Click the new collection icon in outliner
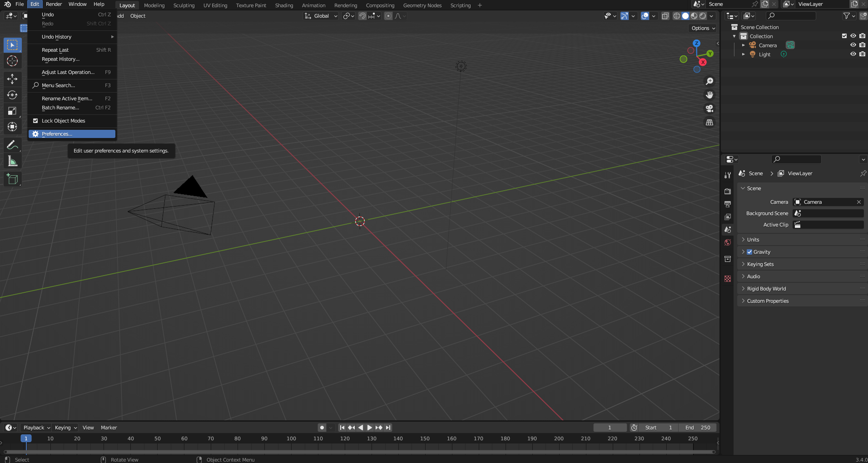 coord(863,16)
